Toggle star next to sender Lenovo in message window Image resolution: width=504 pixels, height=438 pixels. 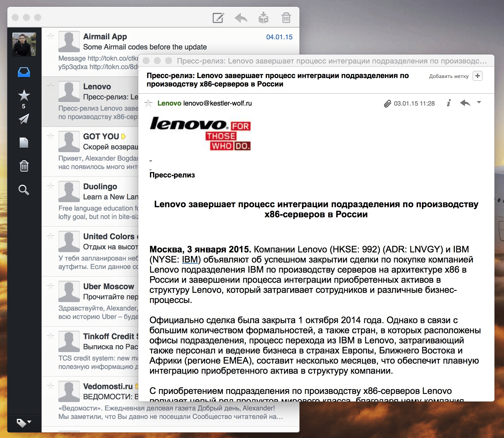[x=148, y=103]
